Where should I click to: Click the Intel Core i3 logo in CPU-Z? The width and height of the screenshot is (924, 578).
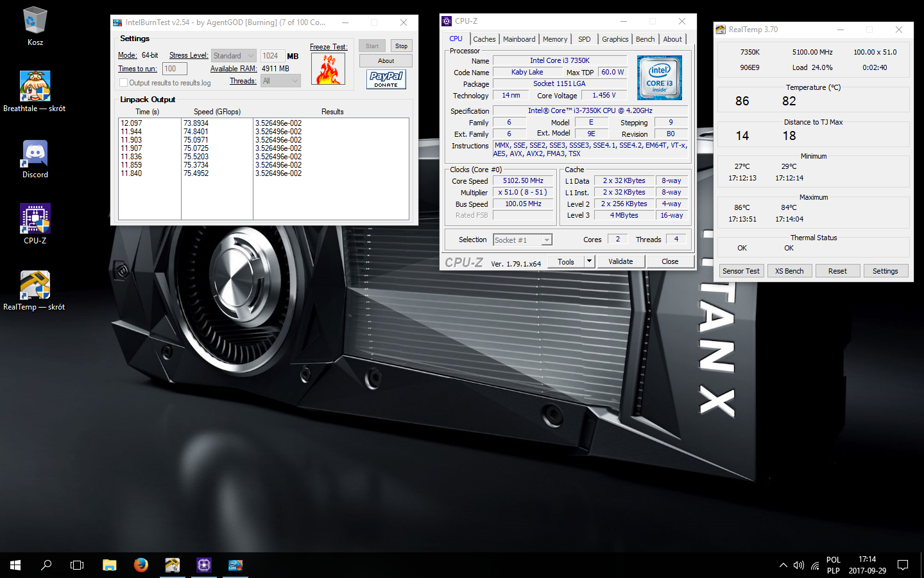point(660,77)
